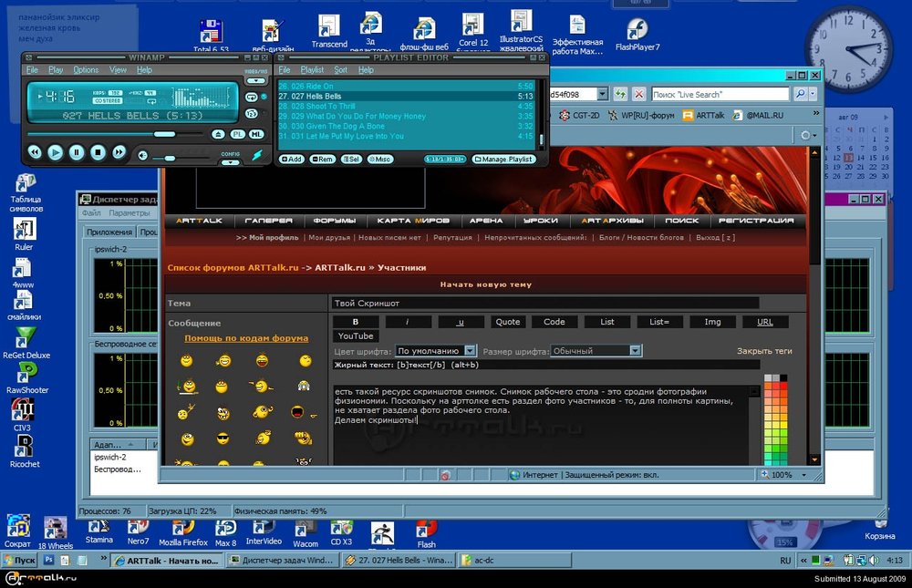Screen dimensions: 912x588
Task: Open Options menu in Winamp
Action: click(x=86, y=70)
